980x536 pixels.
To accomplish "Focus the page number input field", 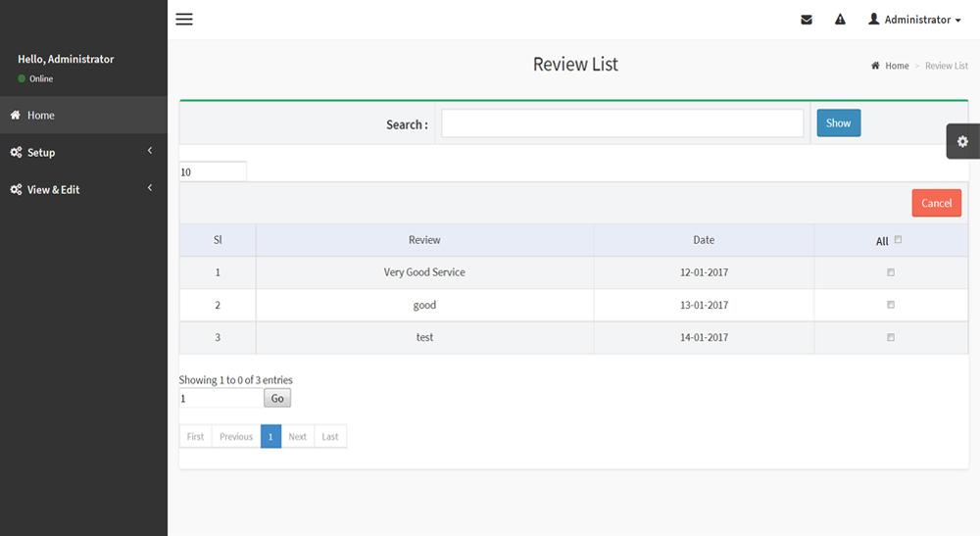I will [221, 398].
